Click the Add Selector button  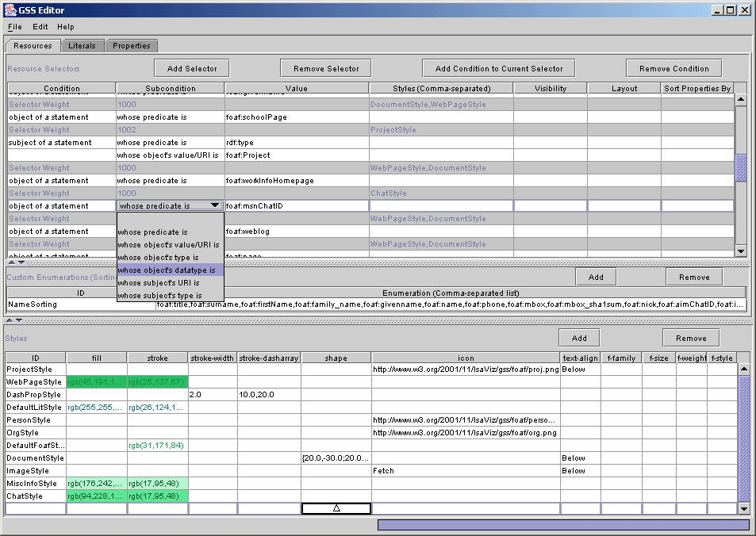pyautogui.click(x=191, y=69)
